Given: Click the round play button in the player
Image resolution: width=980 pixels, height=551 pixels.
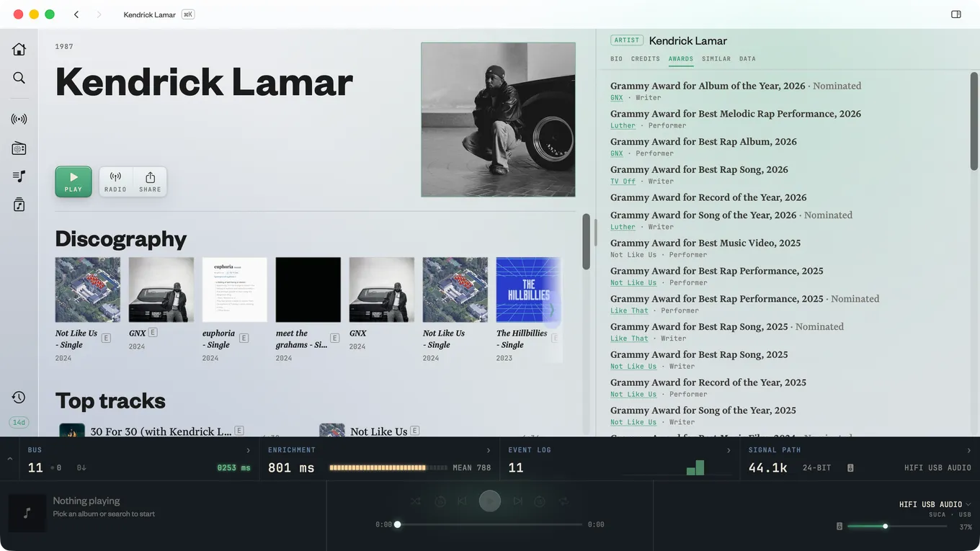Looking at the screenshot, I should (490, 501).
